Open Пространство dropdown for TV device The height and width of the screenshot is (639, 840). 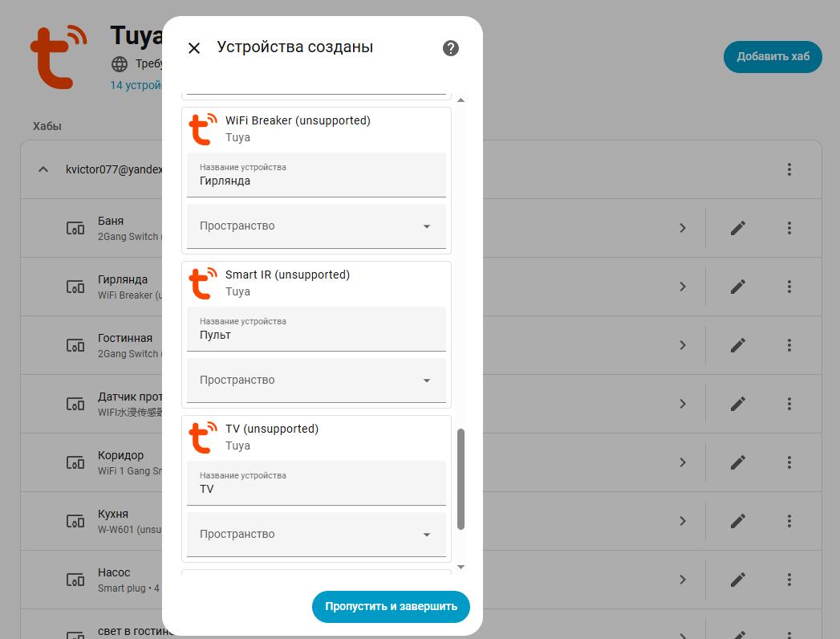(x=316, y=535)
